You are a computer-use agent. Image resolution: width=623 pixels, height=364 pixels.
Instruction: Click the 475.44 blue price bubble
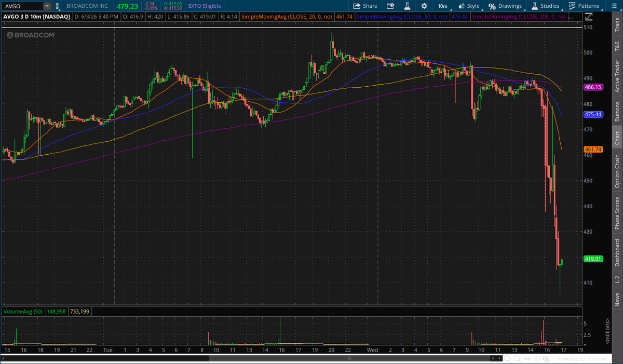[592, 114]
